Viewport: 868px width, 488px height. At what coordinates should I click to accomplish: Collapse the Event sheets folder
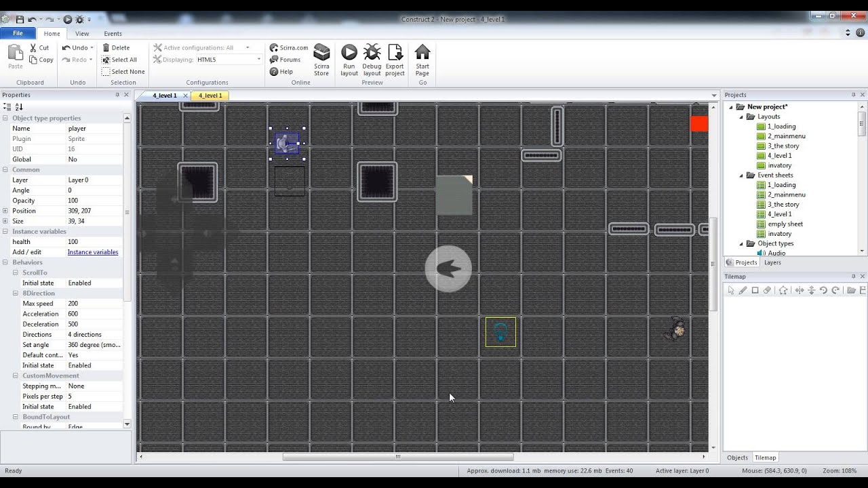[741, 175]
